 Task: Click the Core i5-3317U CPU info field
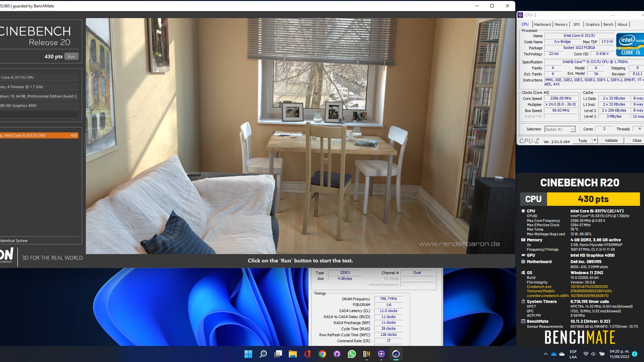tap(39, 77)
